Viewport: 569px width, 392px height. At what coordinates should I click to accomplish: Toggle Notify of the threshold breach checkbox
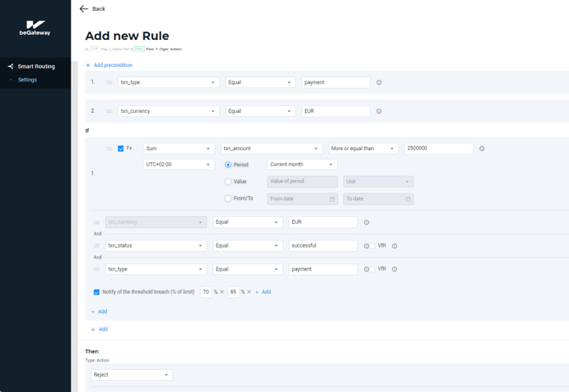point(97,292)
